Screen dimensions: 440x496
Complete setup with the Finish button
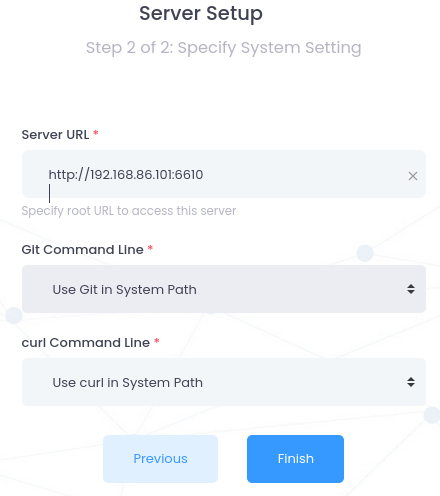pyautogui.click(x=295, y=459)
